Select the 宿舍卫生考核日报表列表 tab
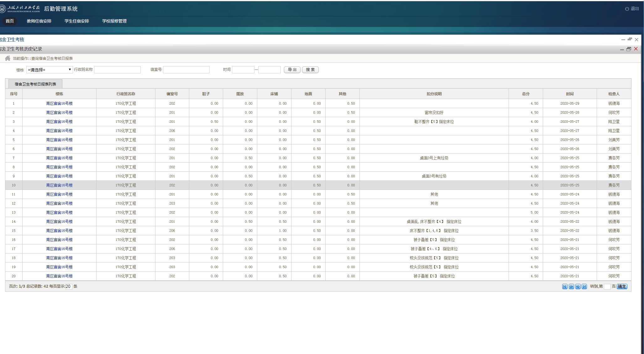The width and height of the screenshot is (644, 354). [x=35, y=84]
